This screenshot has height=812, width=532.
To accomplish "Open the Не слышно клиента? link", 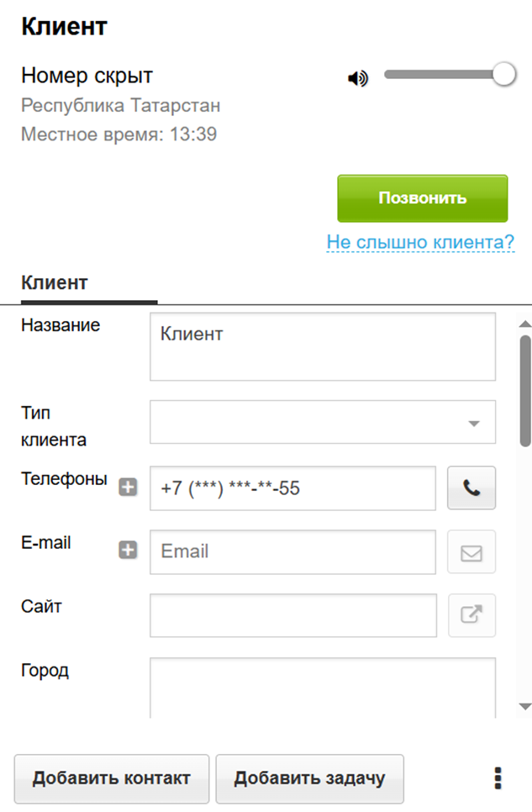I will tap(420, 243).
